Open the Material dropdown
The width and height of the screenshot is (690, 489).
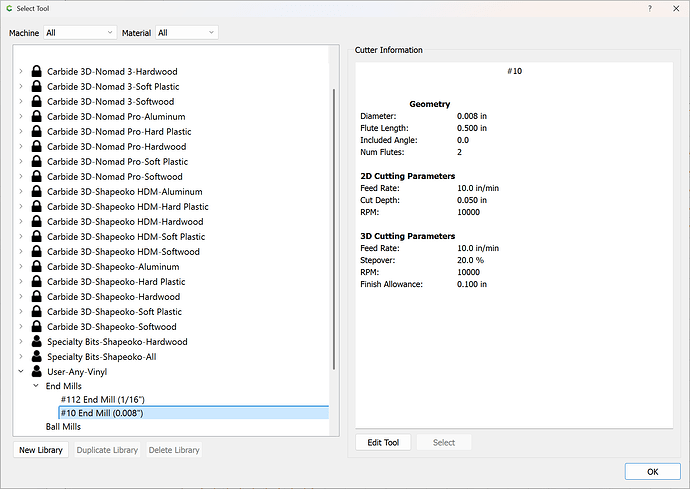point(187,33)
